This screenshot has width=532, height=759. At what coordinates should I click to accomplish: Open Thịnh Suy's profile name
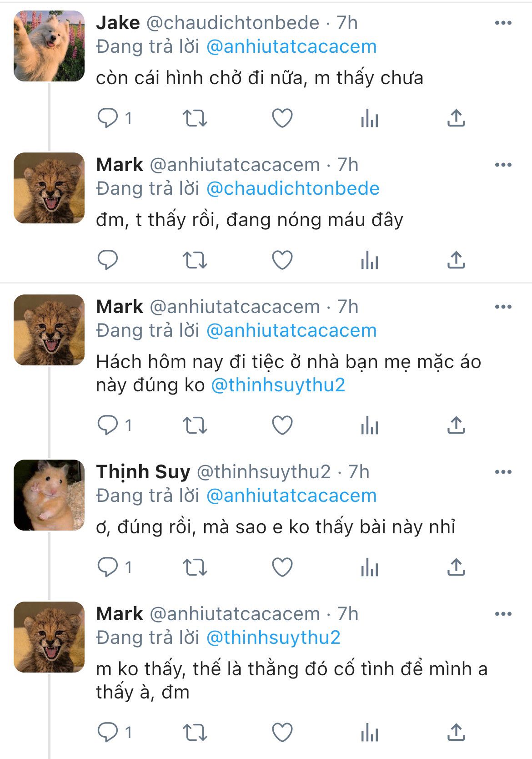(x=143, y=472)
